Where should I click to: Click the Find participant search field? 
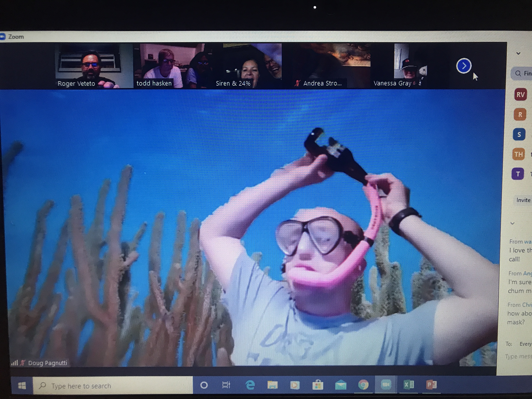524,73
